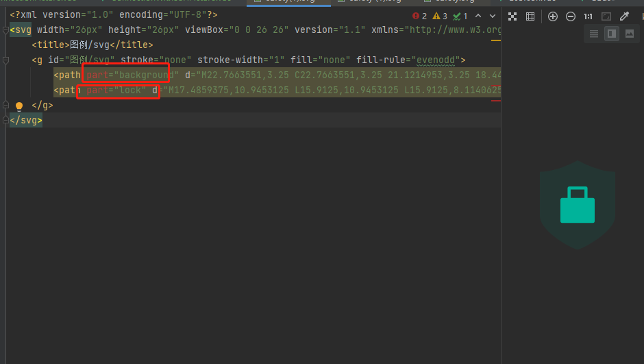
Task: Click the red errors count indicator
Action: click(419, 16)
